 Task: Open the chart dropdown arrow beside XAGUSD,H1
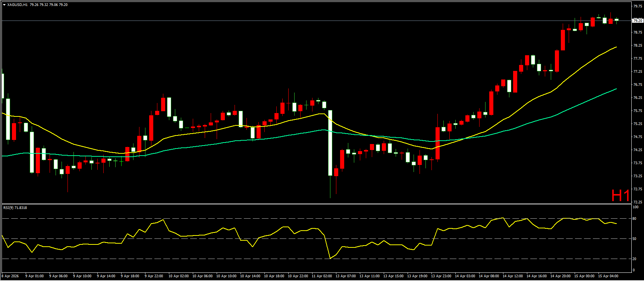pyautogui.click(x=4, y=5)
